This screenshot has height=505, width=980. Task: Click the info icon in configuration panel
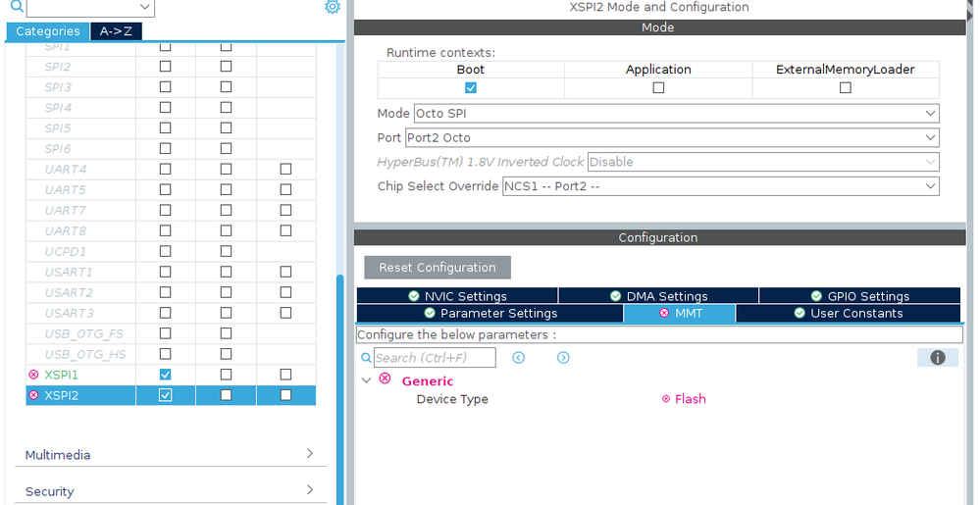(x=938, y=358)
